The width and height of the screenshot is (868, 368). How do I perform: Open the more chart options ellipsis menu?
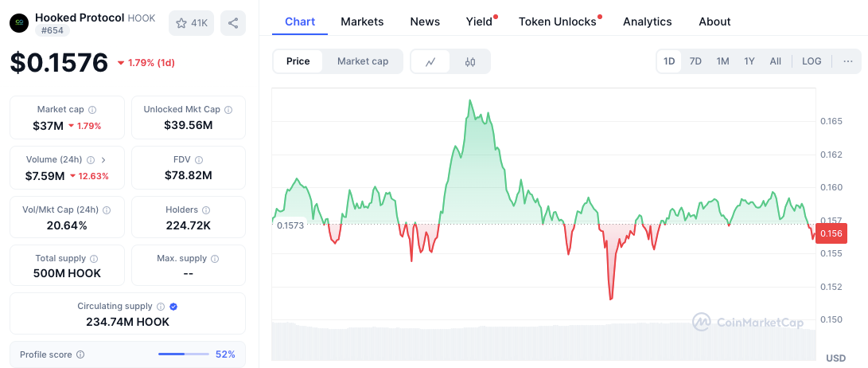coord(848,61)
